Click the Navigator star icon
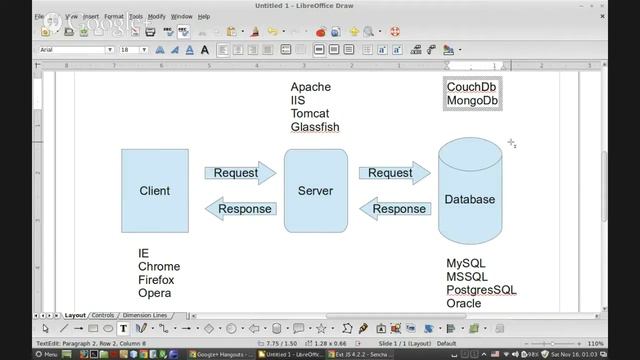The height and width of the screenshot is (360, 640). [x=354, y=32]
